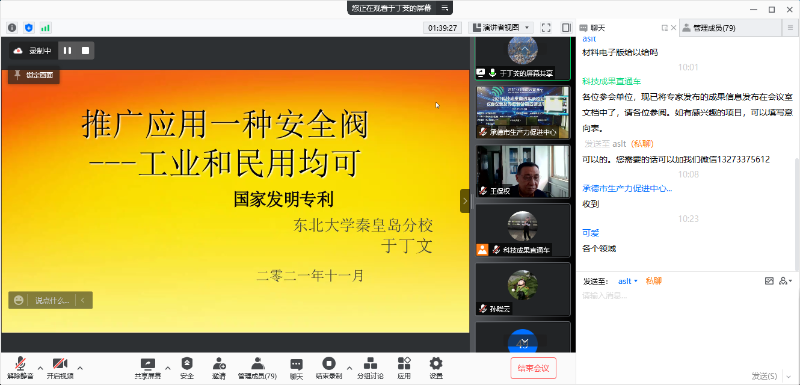Screen dimensions: 800x385
Task: Click the blue shield security status icon
Action: [29, 28]
